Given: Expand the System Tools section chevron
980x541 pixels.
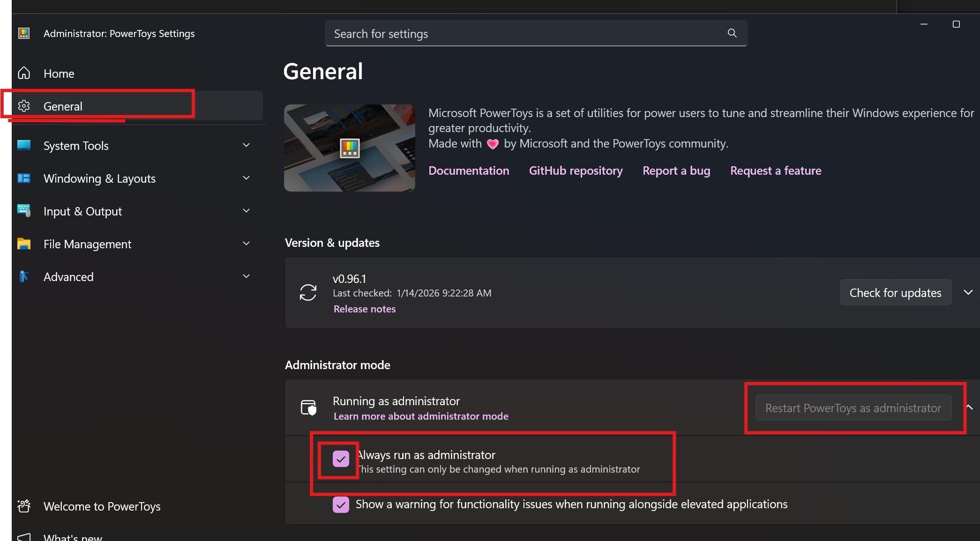Looking at the screenshot, I should click(x=246, y=145).
